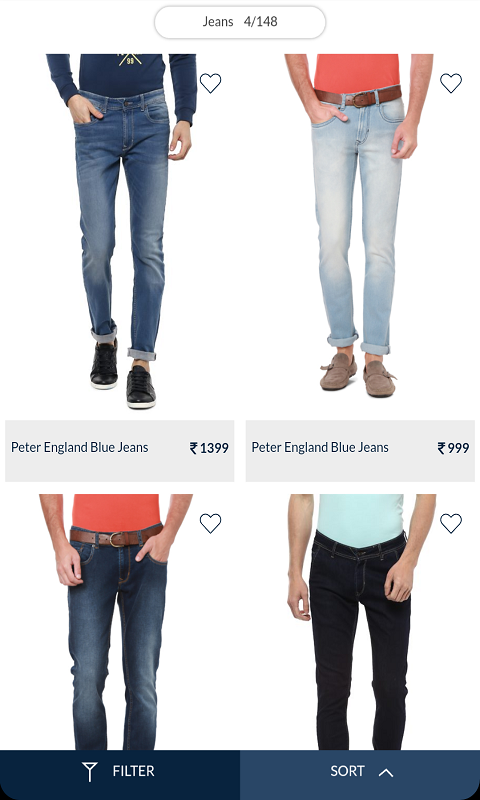Favorite the ₹1399 Peter England jeans with heart
Screen dimensions: 480x800
pyautogui.click(x=210, y=83)
